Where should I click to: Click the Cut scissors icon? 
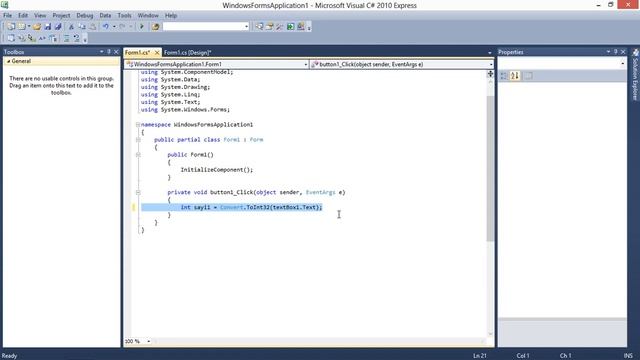(x=71, y=27)
